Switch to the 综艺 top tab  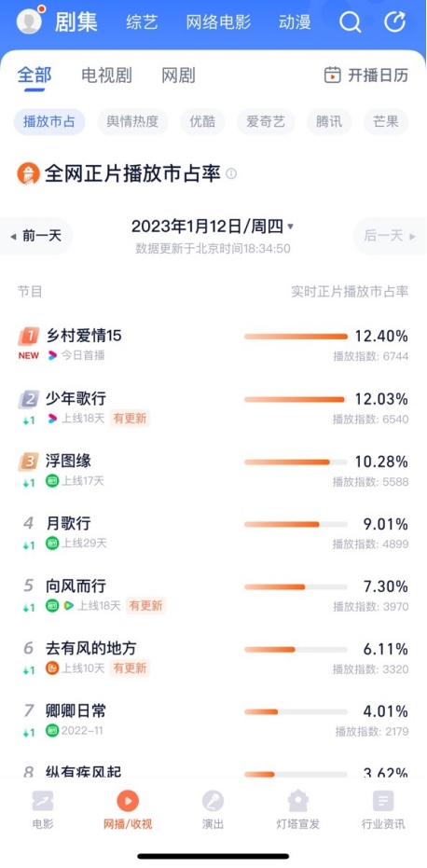[142, 22]
